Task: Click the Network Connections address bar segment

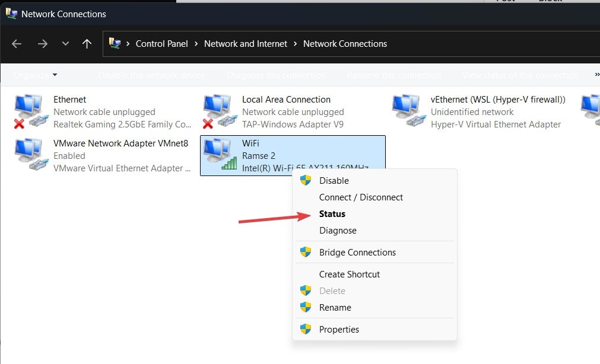Action: point(345,44)
